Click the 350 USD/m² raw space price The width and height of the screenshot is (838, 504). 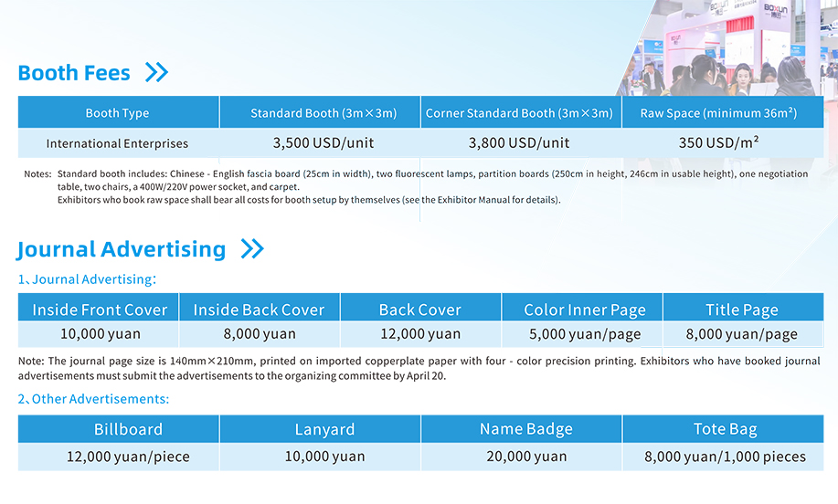(718, 143)
